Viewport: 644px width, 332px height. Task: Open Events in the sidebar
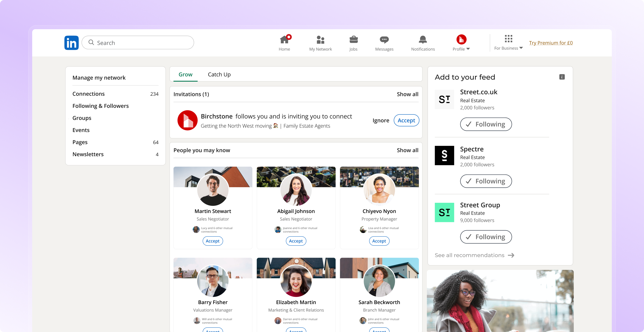81,130
